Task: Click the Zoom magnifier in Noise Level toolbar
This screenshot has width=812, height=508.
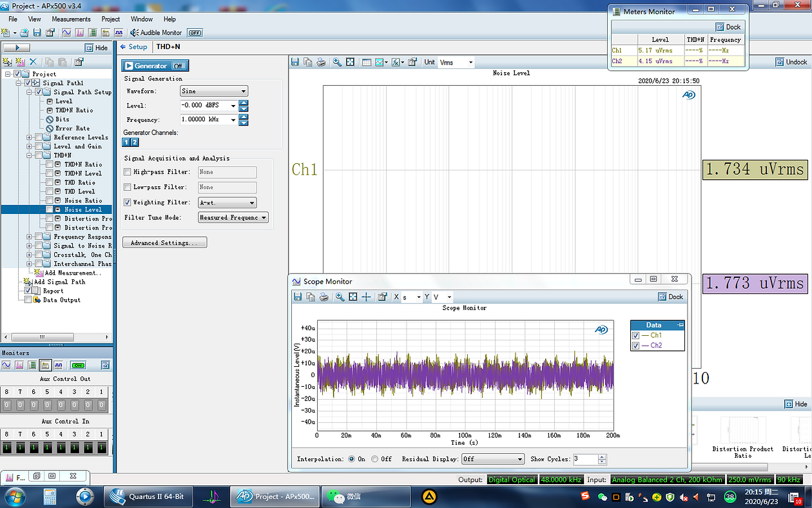Action: (337, 62)
